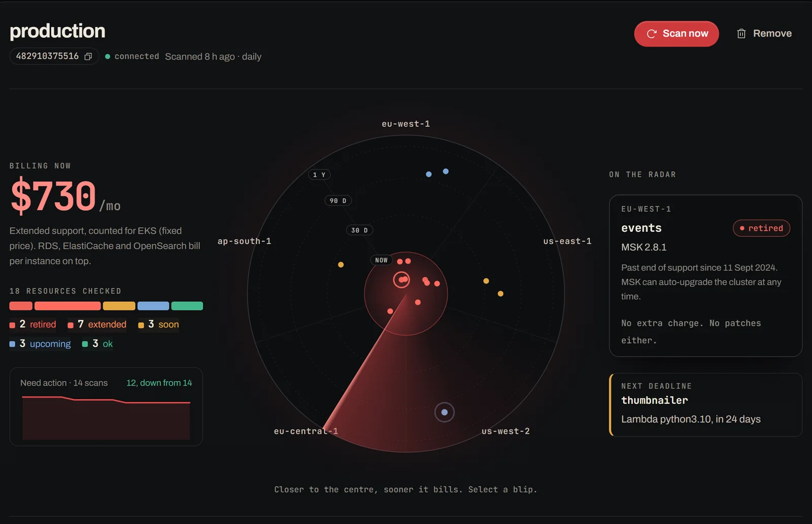Click the ap-south-1 region label
This screenshot has width=812, height=524.
[244, 241]
